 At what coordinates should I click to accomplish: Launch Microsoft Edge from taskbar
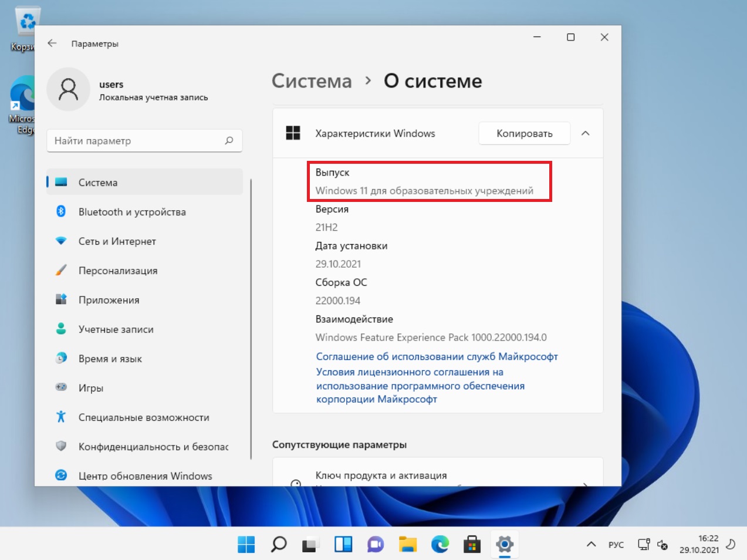point(440,544)
